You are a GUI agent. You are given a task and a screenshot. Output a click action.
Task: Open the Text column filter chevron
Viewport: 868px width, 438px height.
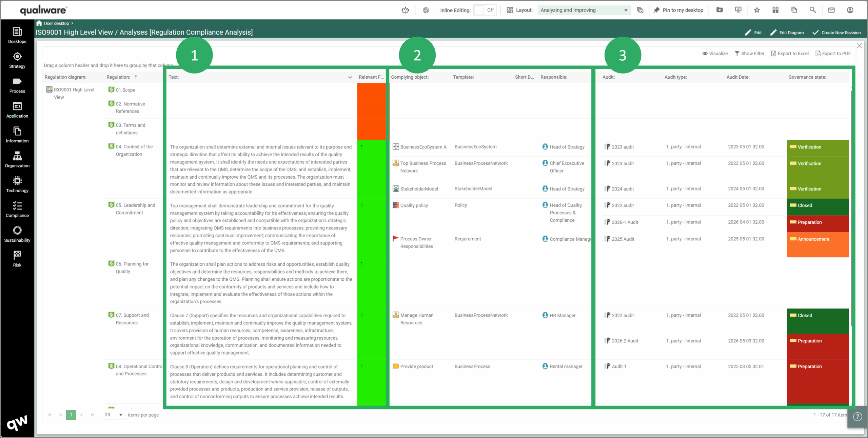350,77
